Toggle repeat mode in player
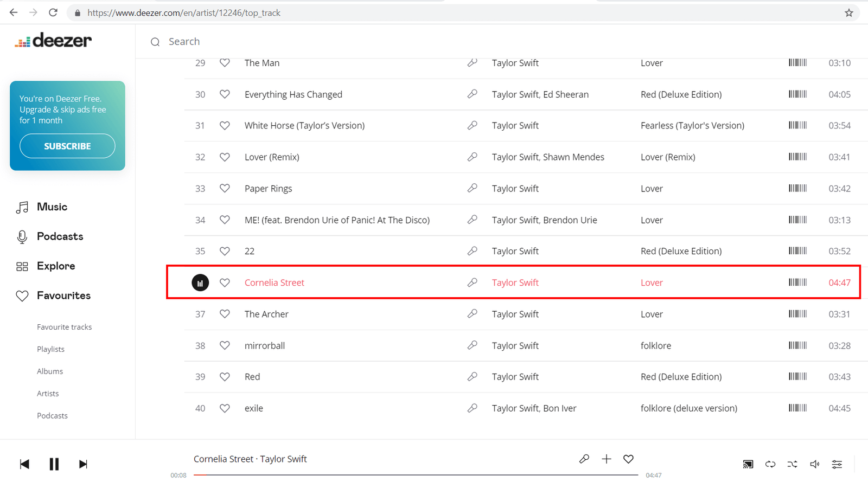This screenshot has height=482, width=868. pyautogui.click(x=770, y=464)
